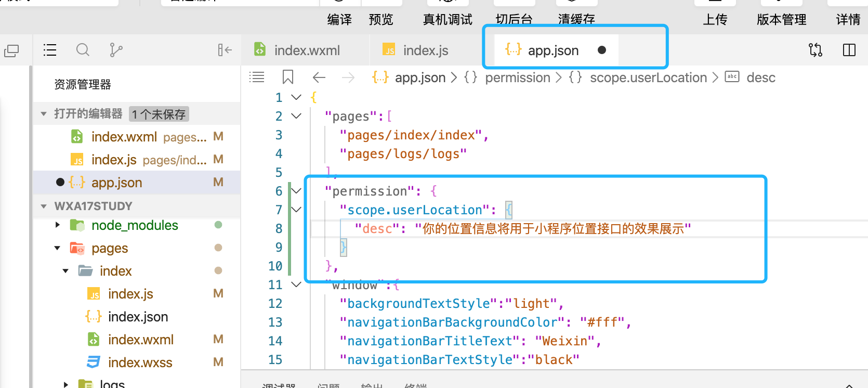
Task: Click the 清缓存 toolbar label
Action: pyautogui.click(x=576, y=20)
